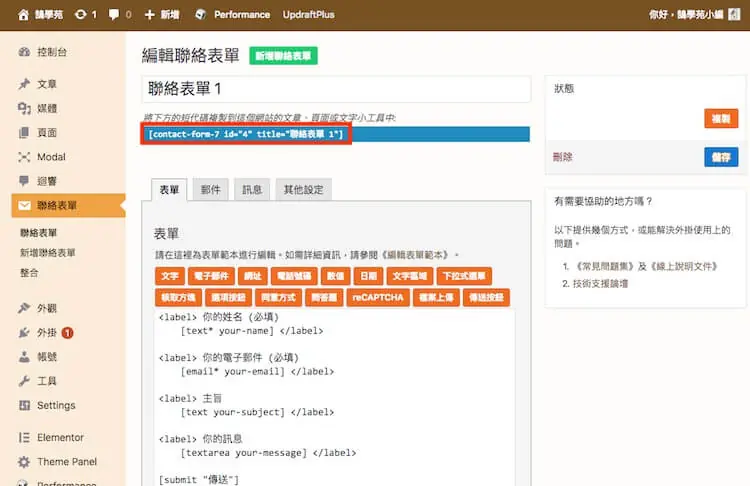Open the updates icon showing 1
Viewport: 750px width, 486px height.
coord(81,15)
